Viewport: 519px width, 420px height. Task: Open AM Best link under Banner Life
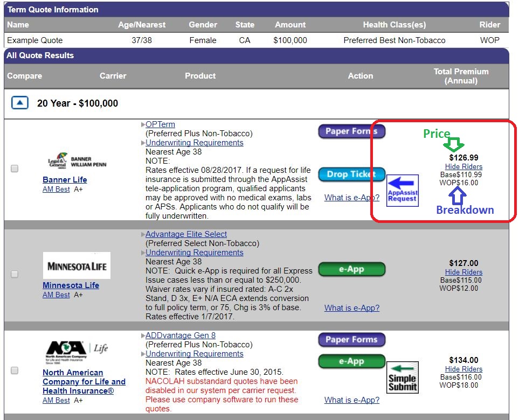pos(56,189)
